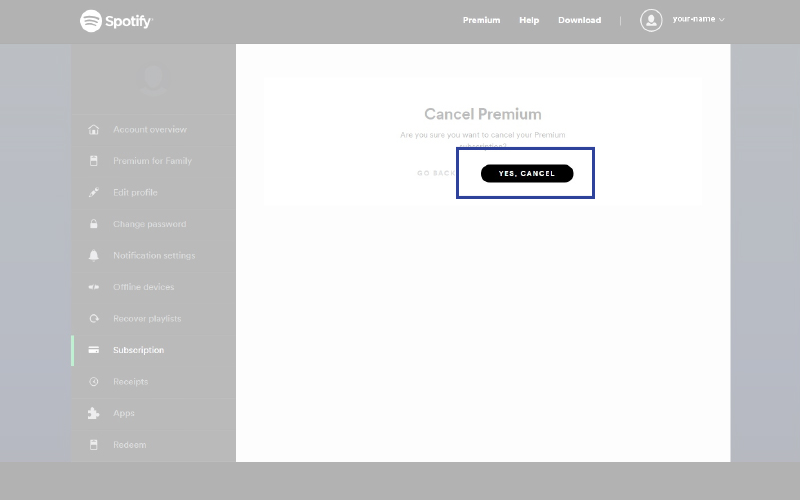Open the user avatar icon
The height and width of the screenshot is (500, 800).
651,20
